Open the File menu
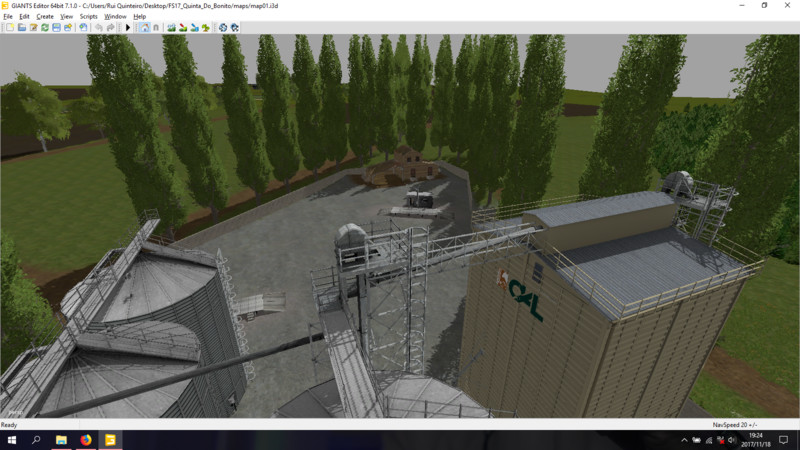The width and height of the screenshot is (800, 450). coord(8,17)
